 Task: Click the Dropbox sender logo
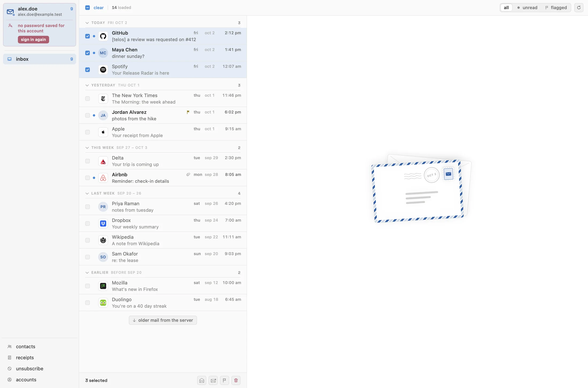pos(103,223)
